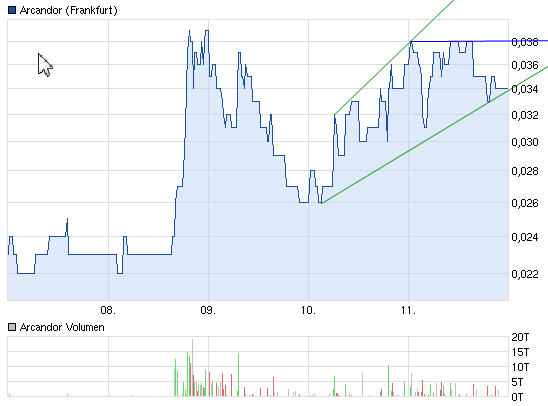Click the 0,036 price axis label
The image size is (548, 406).
tap(525, 65)
